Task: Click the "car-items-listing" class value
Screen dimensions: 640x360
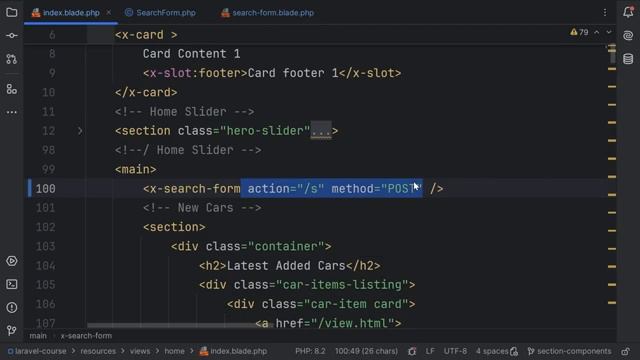Action: [x=342, y=285]
